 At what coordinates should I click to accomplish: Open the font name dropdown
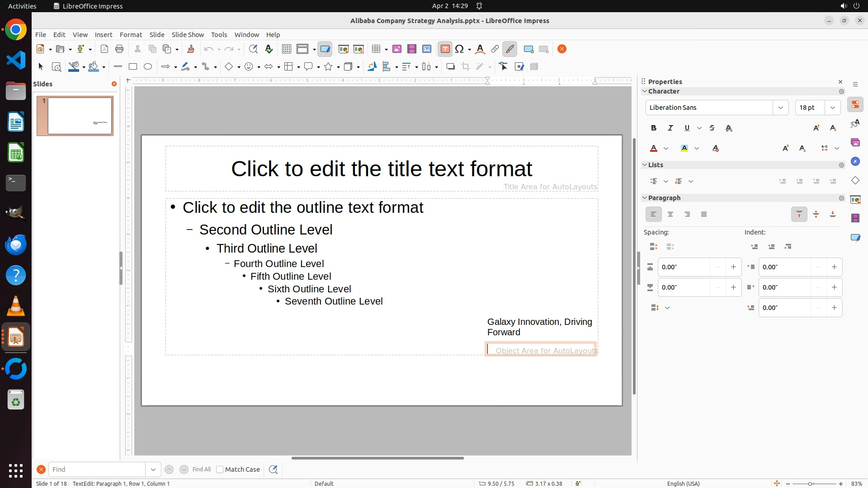click(780, 108)
